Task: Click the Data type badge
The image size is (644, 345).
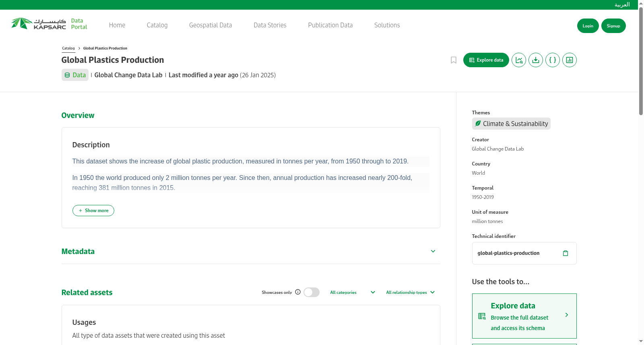Action: pyautogui.click(x=75, y=75)
